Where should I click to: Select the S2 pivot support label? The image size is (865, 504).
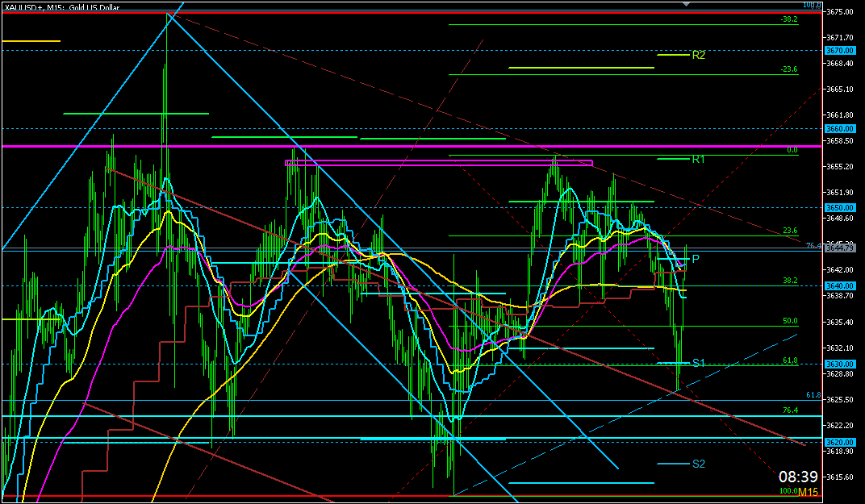tap(698, 464)
